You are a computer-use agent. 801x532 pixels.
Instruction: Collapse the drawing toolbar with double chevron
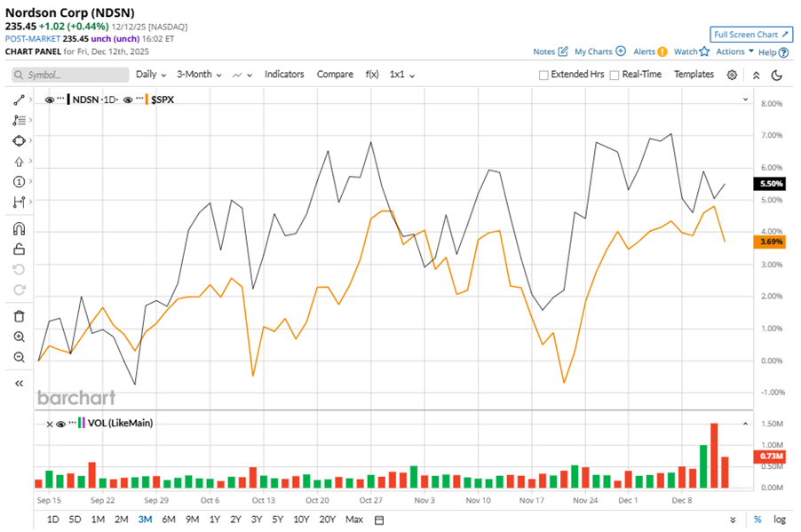point(19,384)
